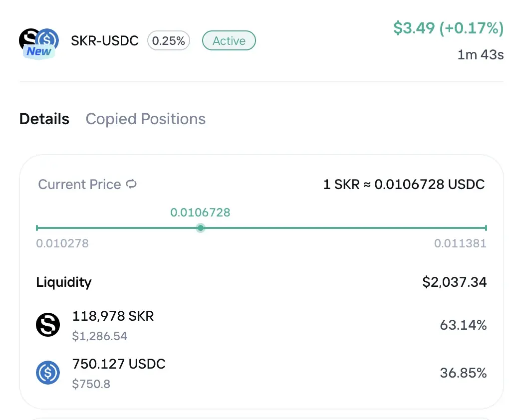
Task: Click the USDC token icon under Liquidity
Action: point(48,373)
